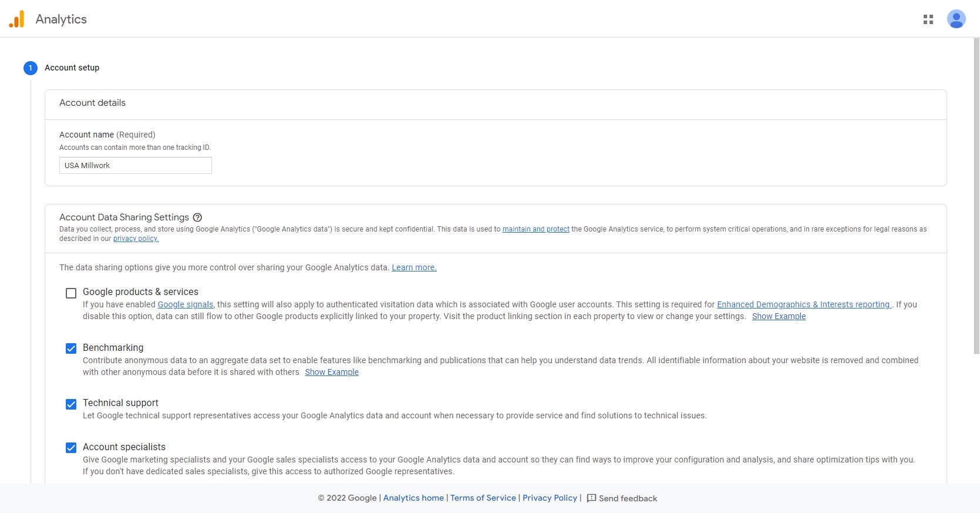The width and height of the screenshot is (980, 513).
Task: Open the user account avatar
Action: click(957, 19)
